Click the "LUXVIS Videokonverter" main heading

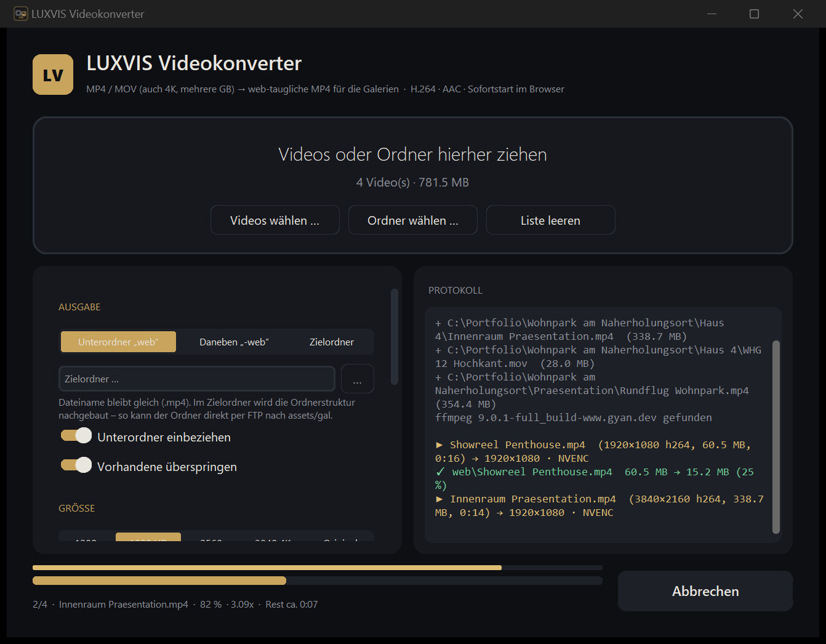point(194,63)
